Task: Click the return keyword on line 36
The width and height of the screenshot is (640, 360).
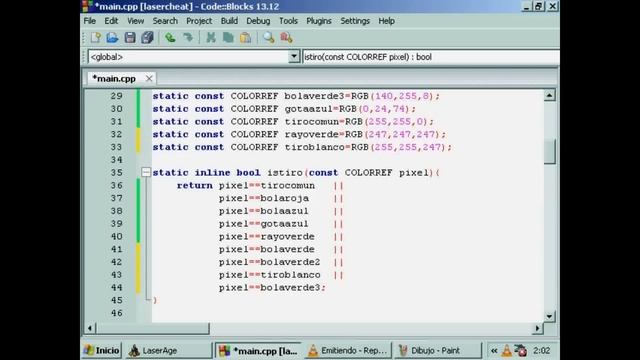Action: click(x=195, y=185)
